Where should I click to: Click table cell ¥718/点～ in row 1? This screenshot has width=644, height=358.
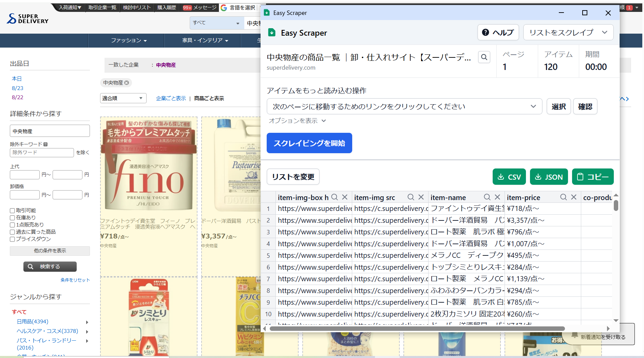543,208
